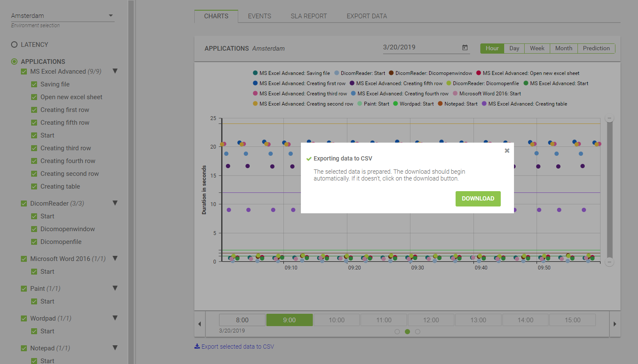This screenshot has width=638, height=364.
Task: Click legend entry Wordpad: Start
Action: point(413,104)
